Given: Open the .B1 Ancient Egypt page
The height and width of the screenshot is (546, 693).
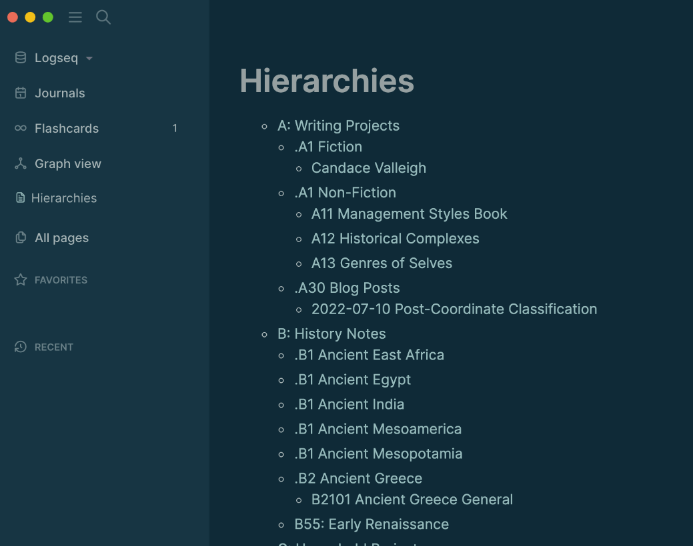Looking at the screenshot, I should pyautogui.click(x=352, y=380).
